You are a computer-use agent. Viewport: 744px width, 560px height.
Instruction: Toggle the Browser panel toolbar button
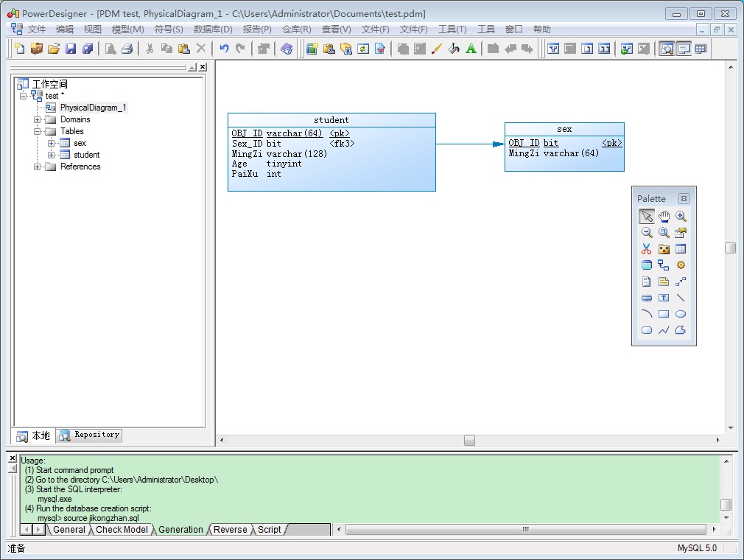point(667,49)
